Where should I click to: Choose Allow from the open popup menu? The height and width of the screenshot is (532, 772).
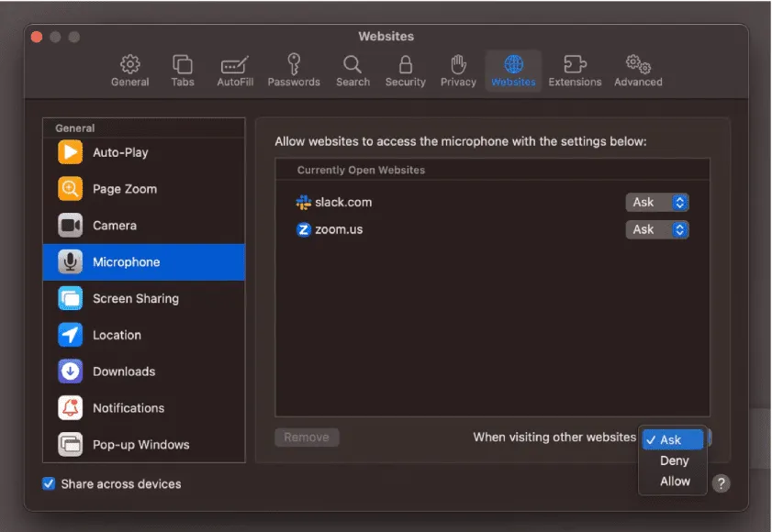(x=675, y=481)
